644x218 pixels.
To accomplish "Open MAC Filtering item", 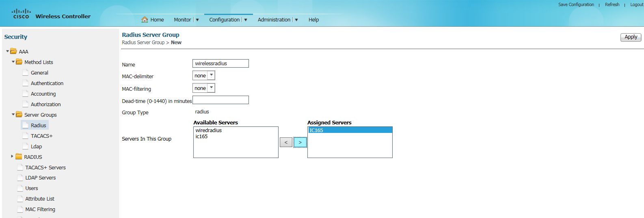I will (x=40, y=209).
